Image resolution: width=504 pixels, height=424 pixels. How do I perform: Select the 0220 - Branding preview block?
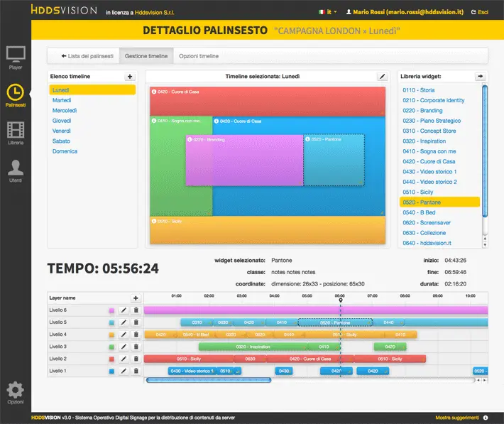coord(244,161)
